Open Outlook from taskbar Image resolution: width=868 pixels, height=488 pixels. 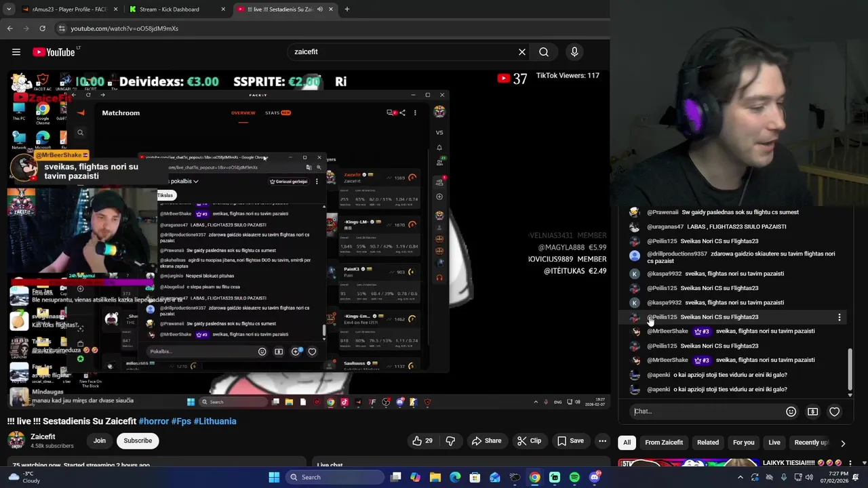click(x=495, y=477)
